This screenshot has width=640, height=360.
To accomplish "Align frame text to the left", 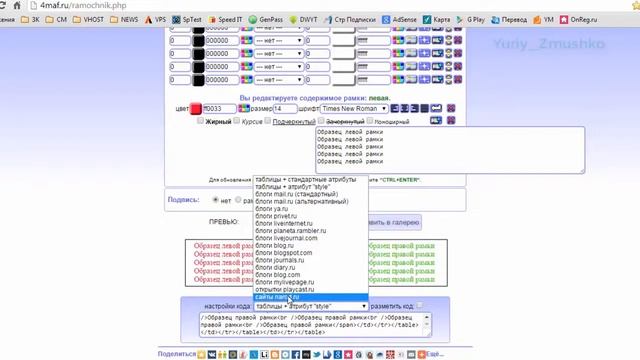I will (395, 108).
